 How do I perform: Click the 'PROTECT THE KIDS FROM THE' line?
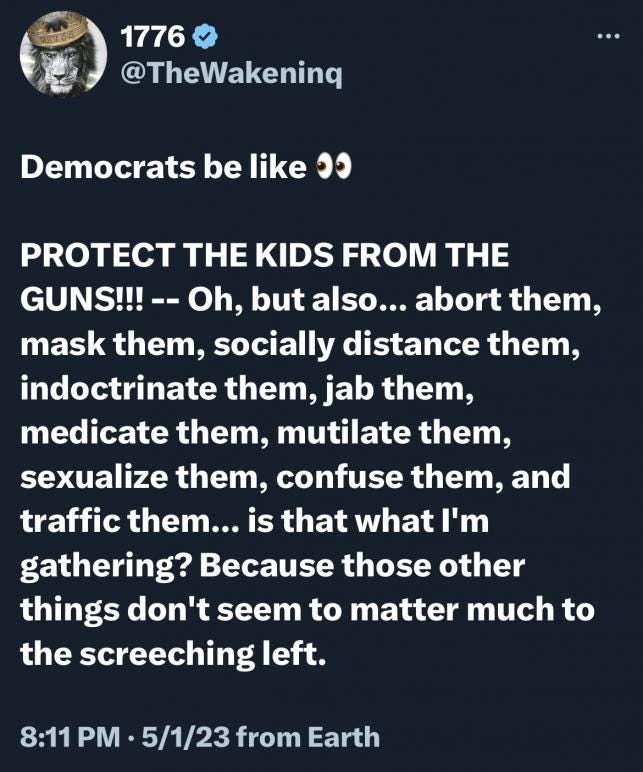tap(264, 255)
